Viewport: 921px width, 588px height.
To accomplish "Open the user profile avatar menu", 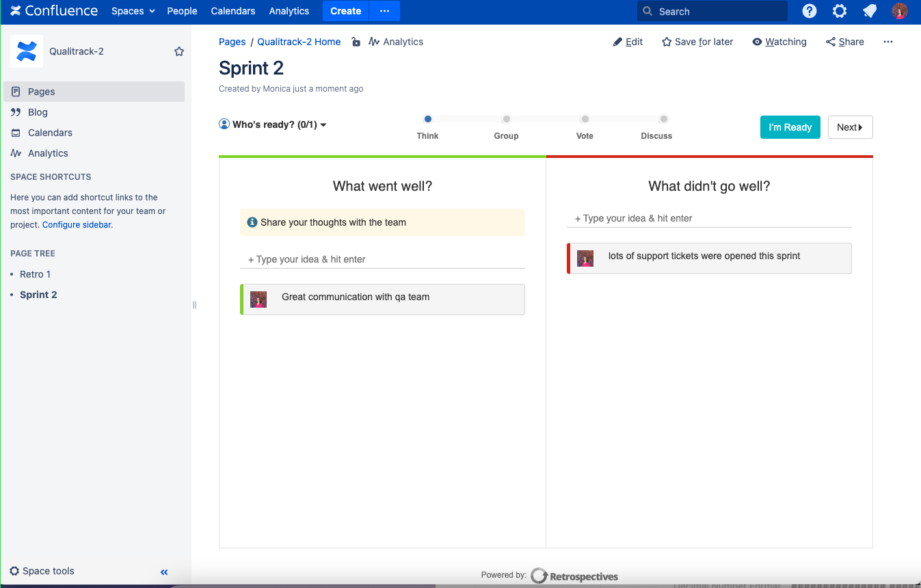I will pyautogui.click(x=900, y=11).
